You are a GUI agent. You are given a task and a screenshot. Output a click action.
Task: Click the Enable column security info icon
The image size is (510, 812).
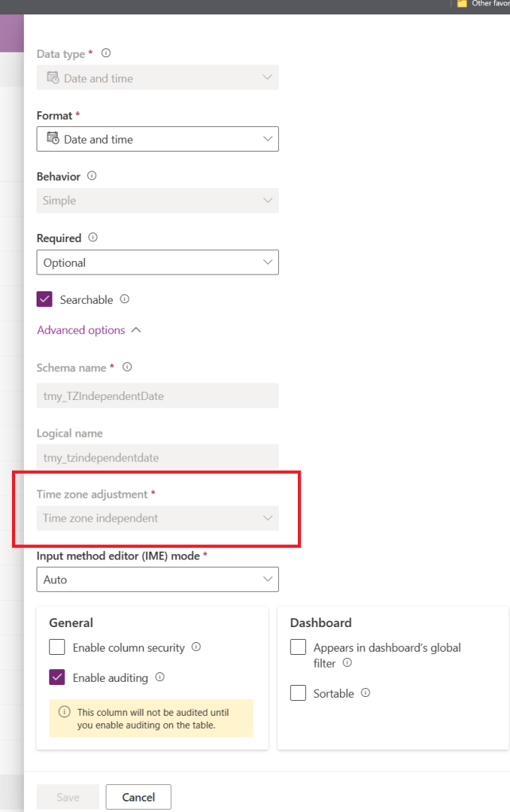tap(196, 647)
